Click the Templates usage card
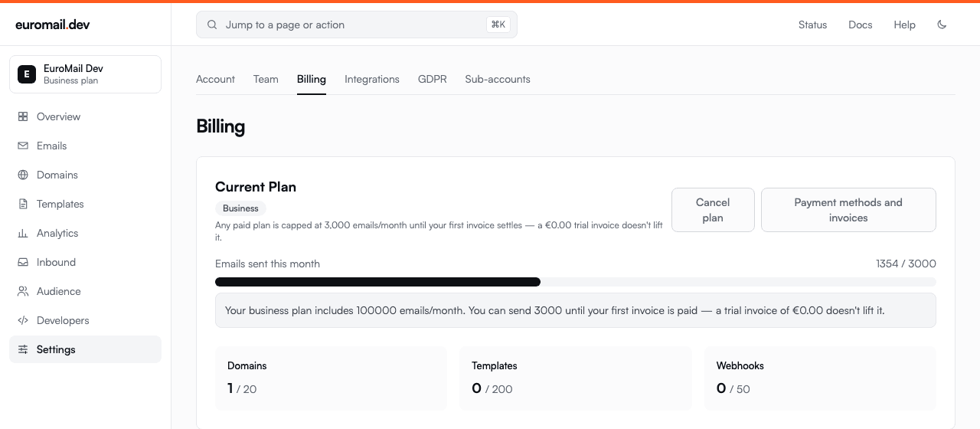 pyautogui.click(x=576, y=378)
